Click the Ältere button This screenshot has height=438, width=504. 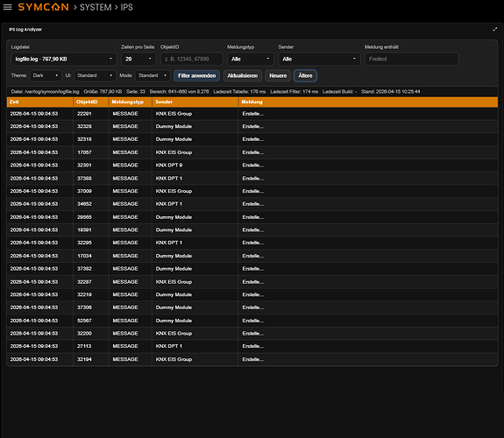tap(305, 76)
